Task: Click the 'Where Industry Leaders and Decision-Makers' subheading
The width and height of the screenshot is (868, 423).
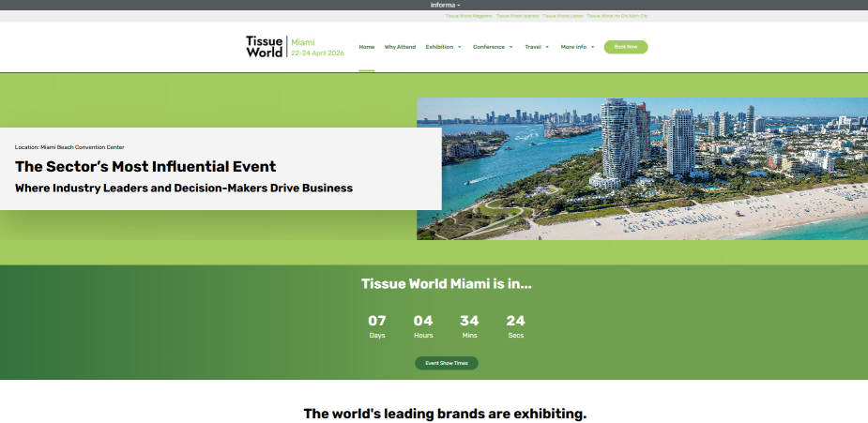Action: point(184,188)
